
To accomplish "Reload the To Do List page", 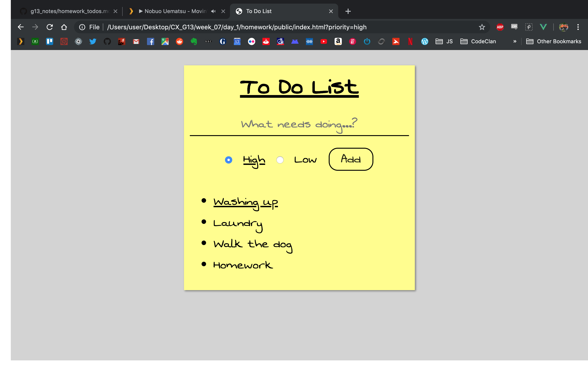I will [x=50, y=27].
